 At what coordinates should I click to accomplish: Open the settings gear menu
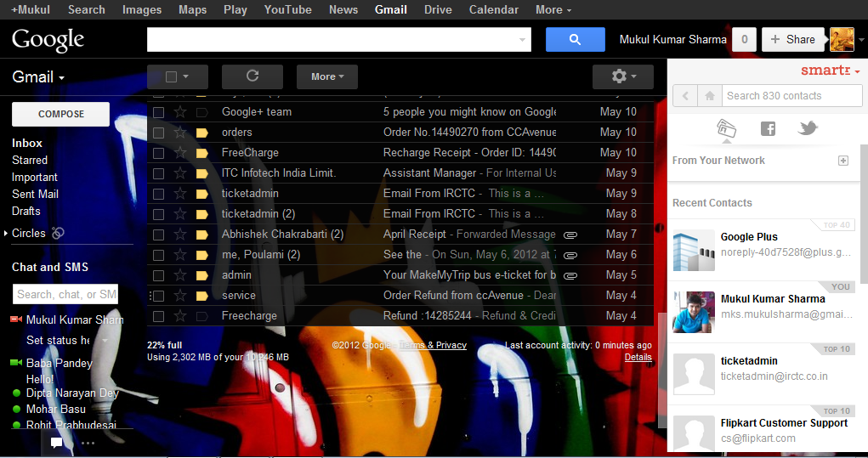623,76
